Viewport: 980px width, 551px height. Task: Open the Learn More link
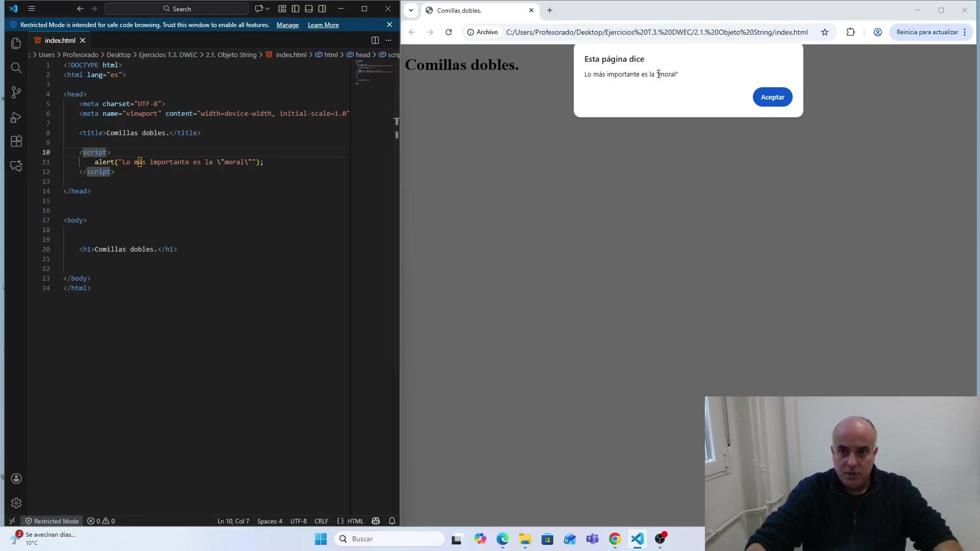coord(323,25)
